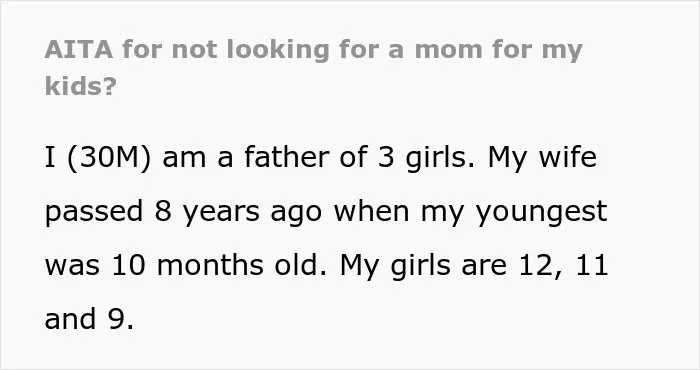Select the word "mom" in the heading

(448, 49)
